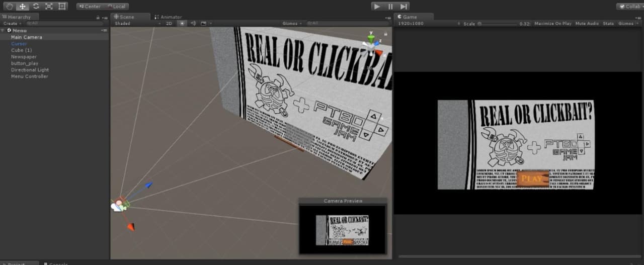Select the Scale tool

[x=49, y=7]
